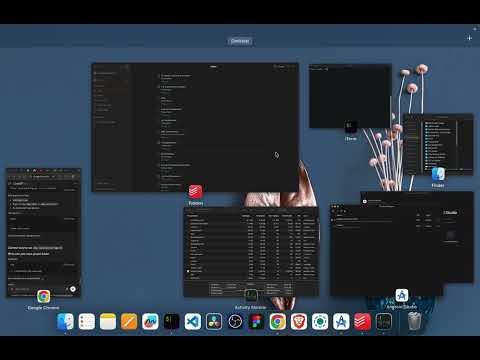Select the Desktop space label
This screenshot has height=360, width=480.
click(240, 41)
